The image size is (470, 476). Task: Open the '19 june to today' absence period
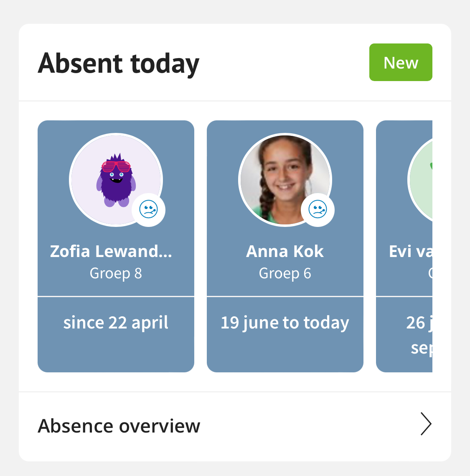pos(285,323)
